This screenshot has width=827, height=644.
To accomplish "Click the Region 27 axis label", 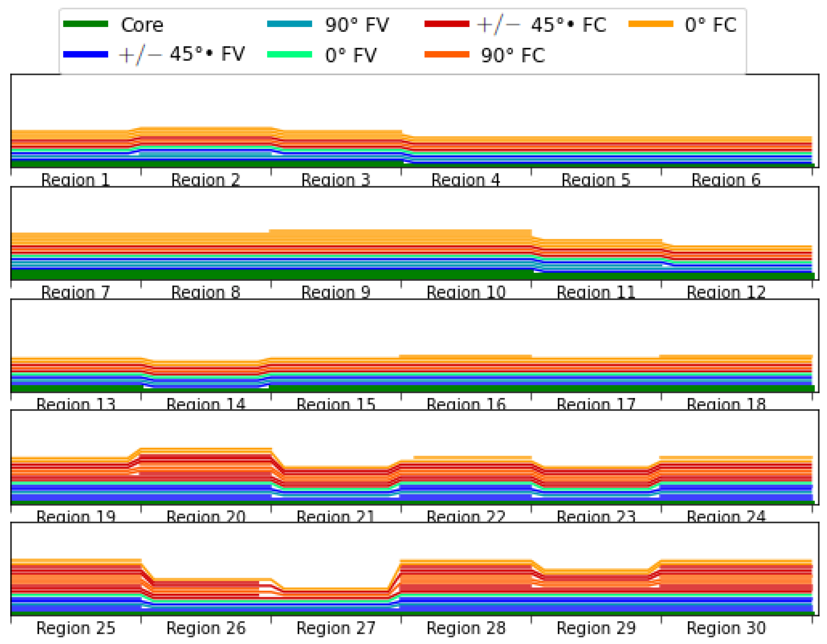I will click(x=336, y=628).
